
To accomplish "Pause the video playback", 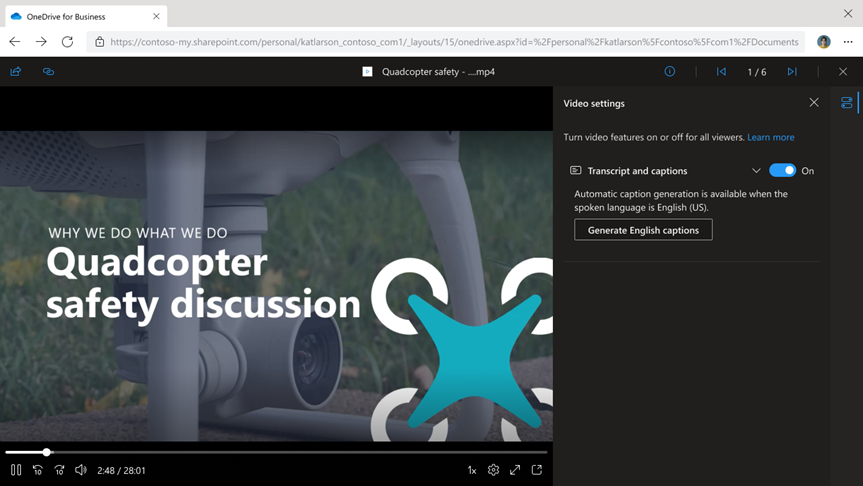I will [x=16, y=470].
